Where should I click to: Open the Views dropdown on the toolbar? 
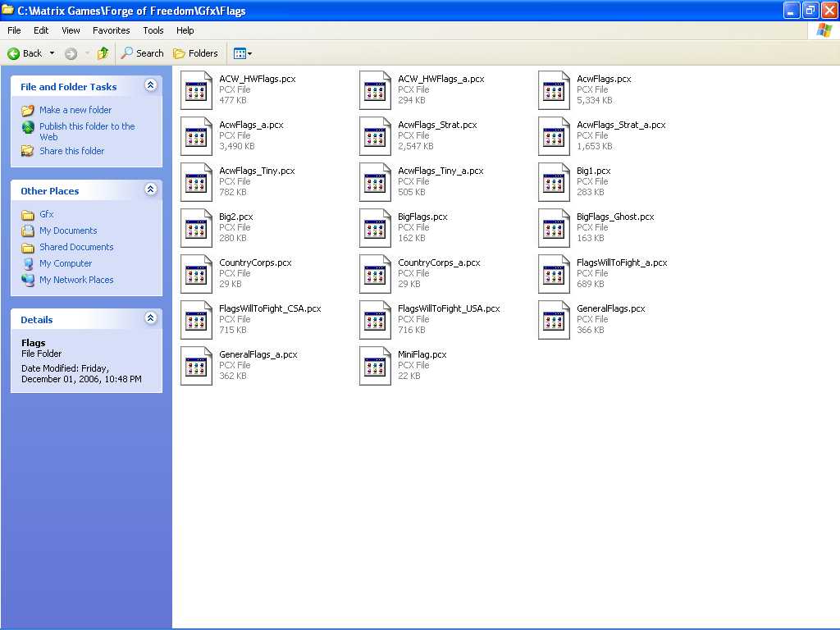coord(243,52)
